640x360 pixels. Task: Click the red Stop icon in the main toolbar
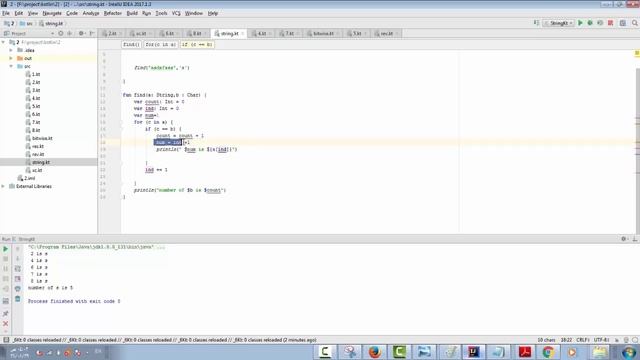pyautogui.click(x=611, y=23)
